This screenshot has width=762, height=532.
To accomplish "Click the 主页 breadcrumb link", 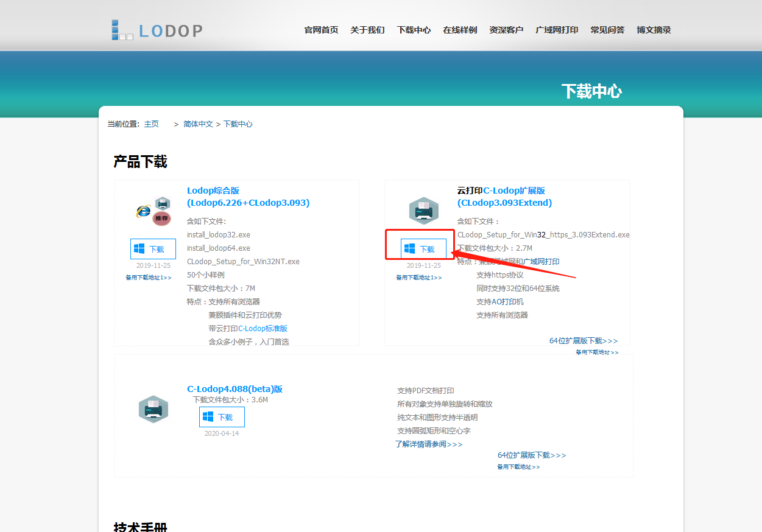I will (151, 124).
